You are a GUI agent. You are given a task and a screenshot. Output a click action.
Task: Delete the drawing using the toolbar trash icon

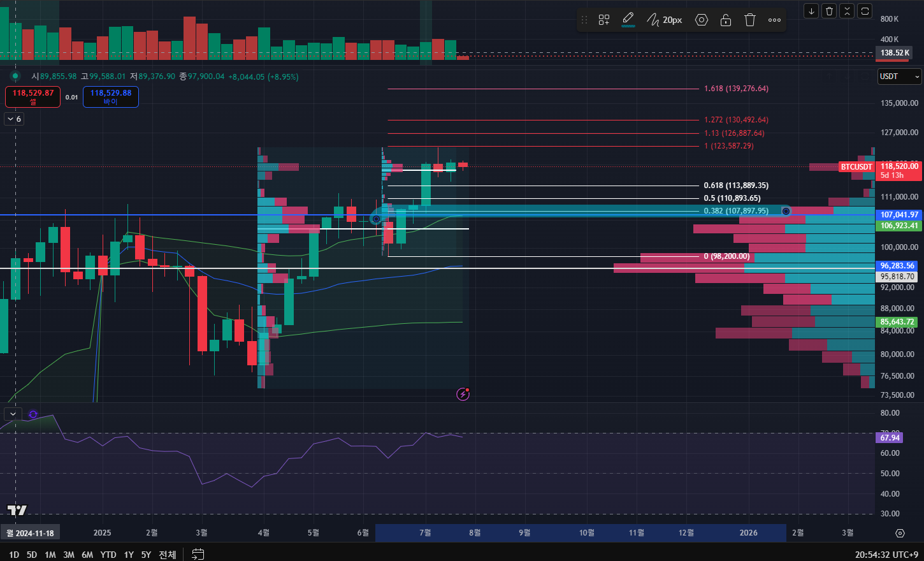(x=750, y=20)
